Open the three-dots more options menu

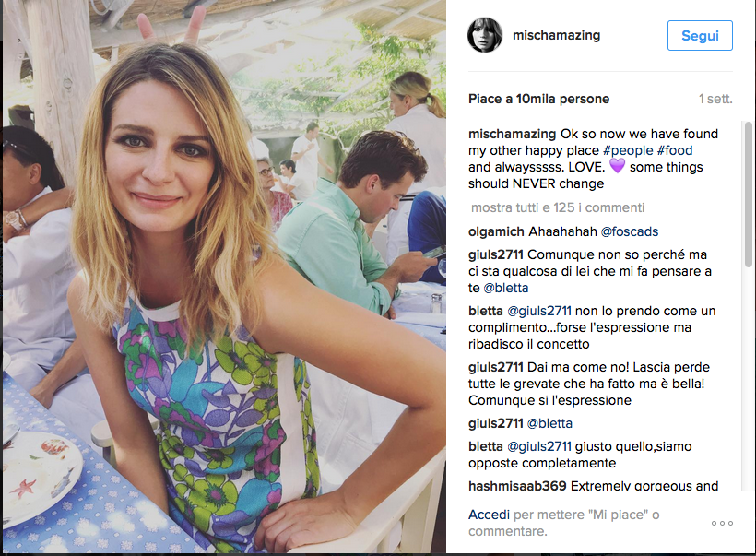pyautogui.click(x=722, y=523)
